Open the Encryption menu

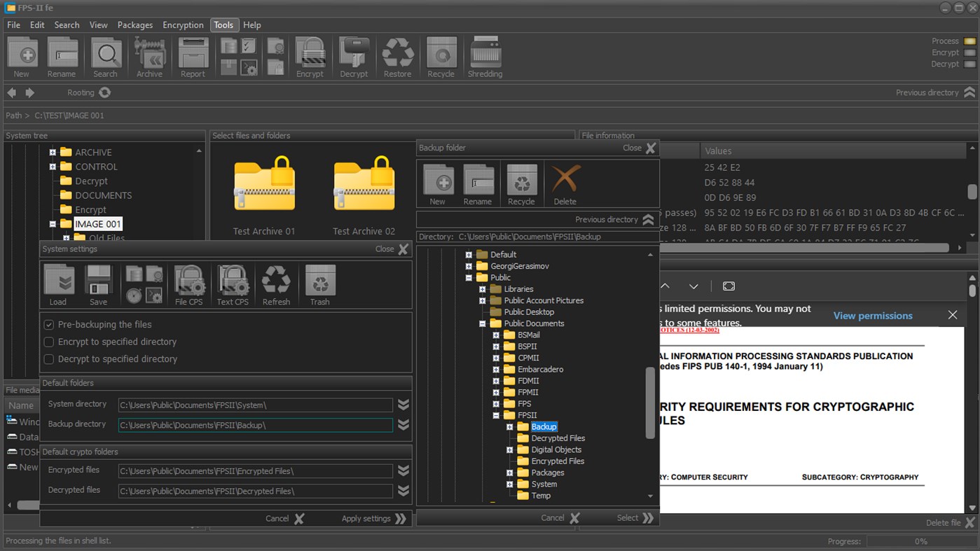[x=183, y=25]
